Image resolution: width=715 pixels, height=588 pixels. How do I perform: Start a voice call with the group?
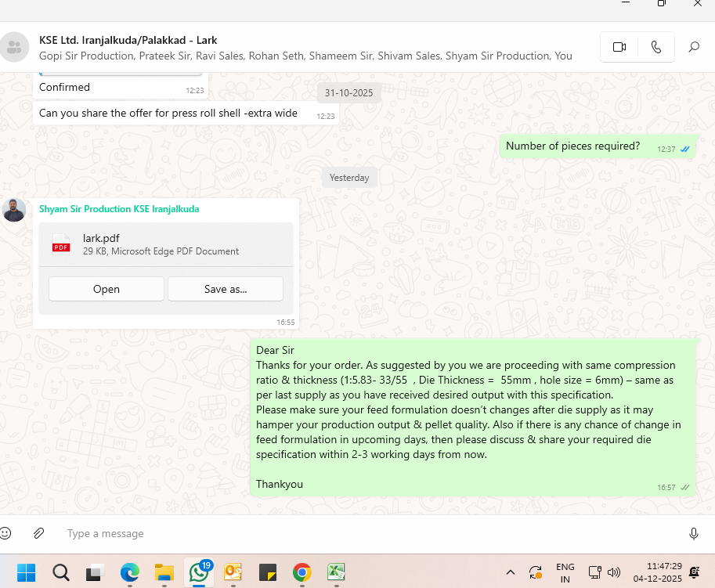(x=655, y=47)
